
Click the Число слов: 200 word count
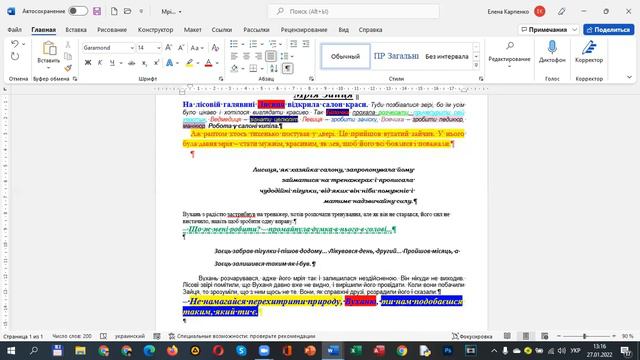[x=72, y=336]
